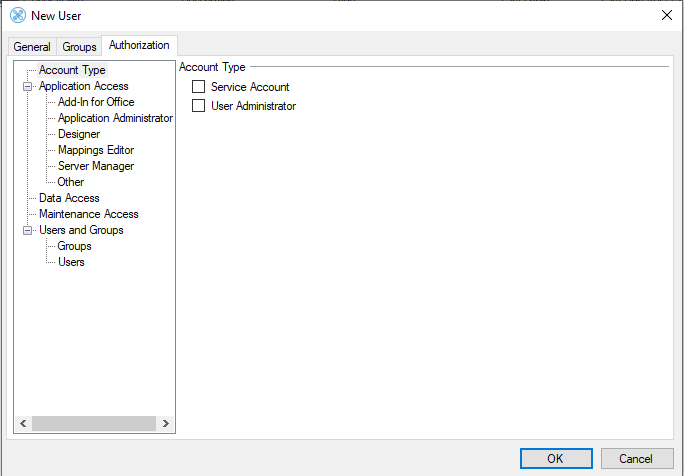The height and width of the screenshot is (476, 684).
Task: Click the Cancel button
Action: click(636, 459)
